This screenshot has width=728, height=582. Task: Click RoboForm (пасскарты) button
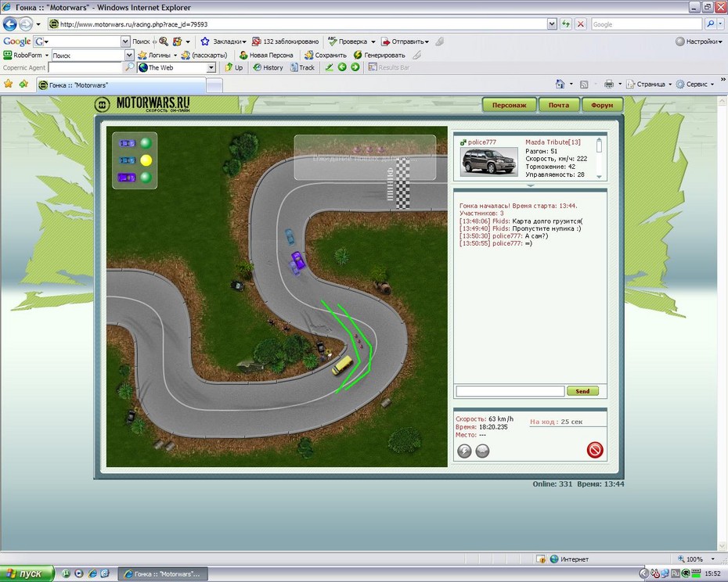click(x=204, y=55)
